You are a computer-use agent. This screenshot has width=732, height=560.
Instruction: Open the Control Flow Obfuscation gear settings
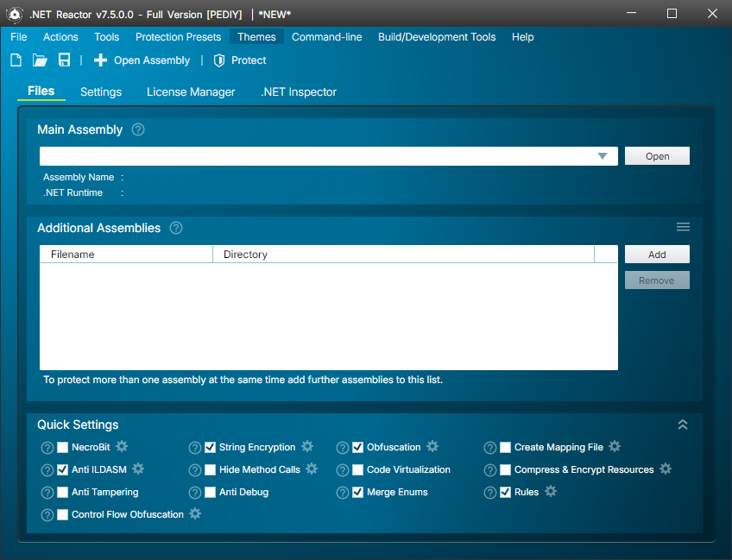coord(195,513)
